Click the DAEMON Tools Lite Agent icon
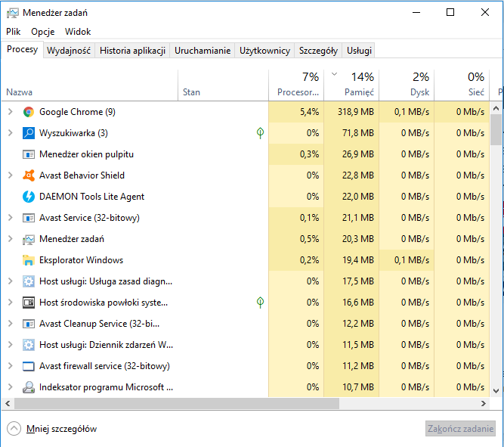The height and width of the screenshot is (447, 504). (x=29, y=197)
